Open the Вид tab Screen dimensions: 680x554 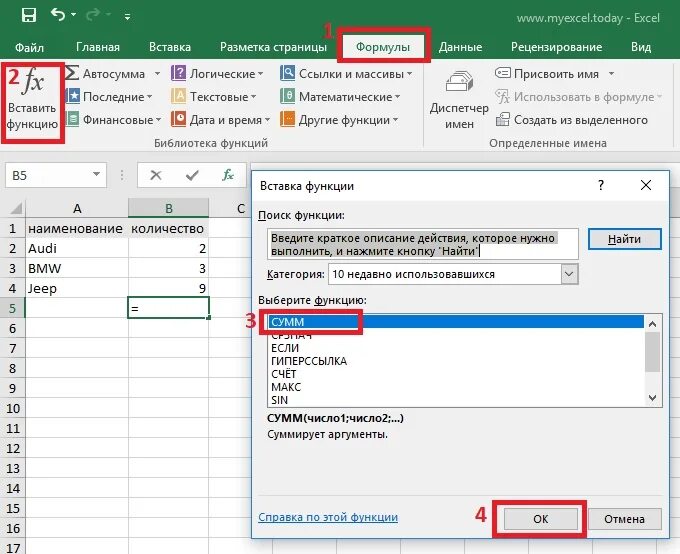click(641, 47)
